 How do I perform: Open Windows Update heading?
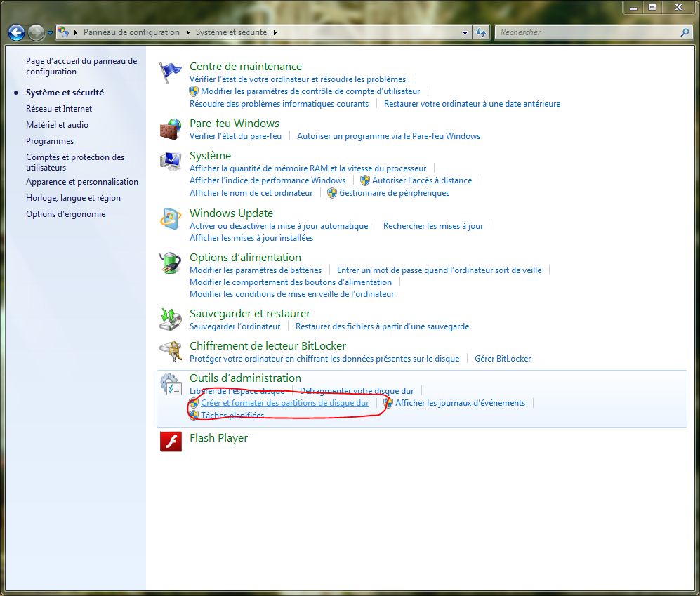point(231,213)
